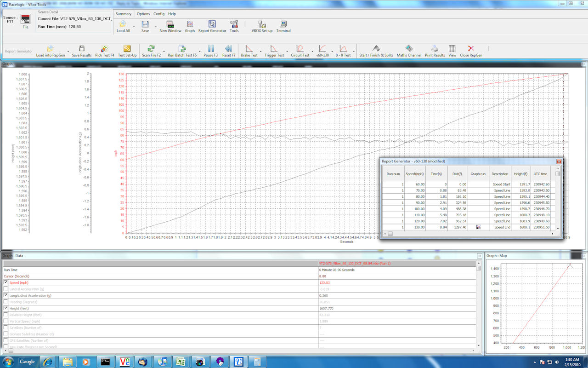
Task: Click the Speed(mph) column header
Action: 414,174
